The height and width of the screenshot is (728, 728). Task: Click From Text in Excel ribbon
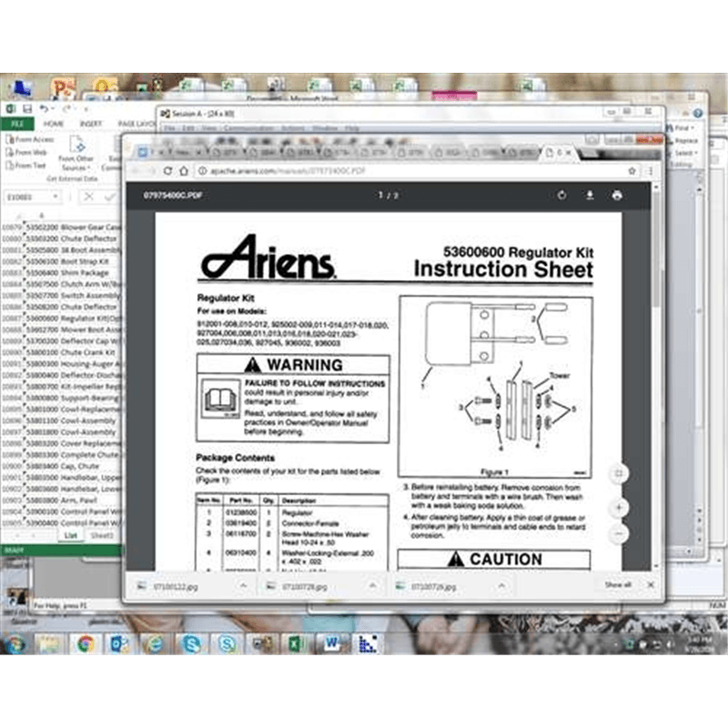coord(26,166)
